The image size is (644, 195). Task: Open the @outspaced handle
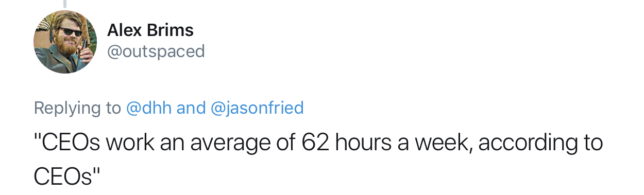click(x=156, y=51)
